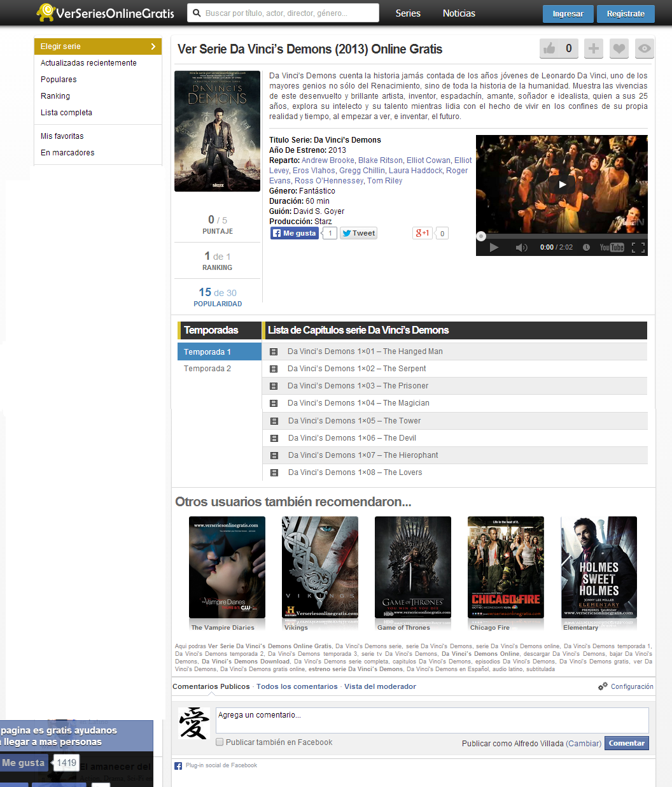
Task: Click film icon for 1×07 The Hierophant
Action: [x=274, y=455]
